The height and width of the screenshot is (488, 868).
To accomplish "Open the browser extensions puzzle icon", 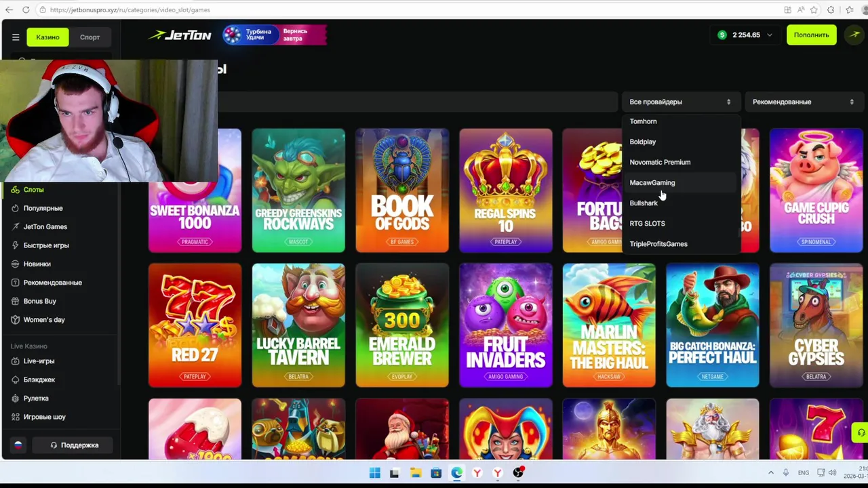I will [831, 9].
